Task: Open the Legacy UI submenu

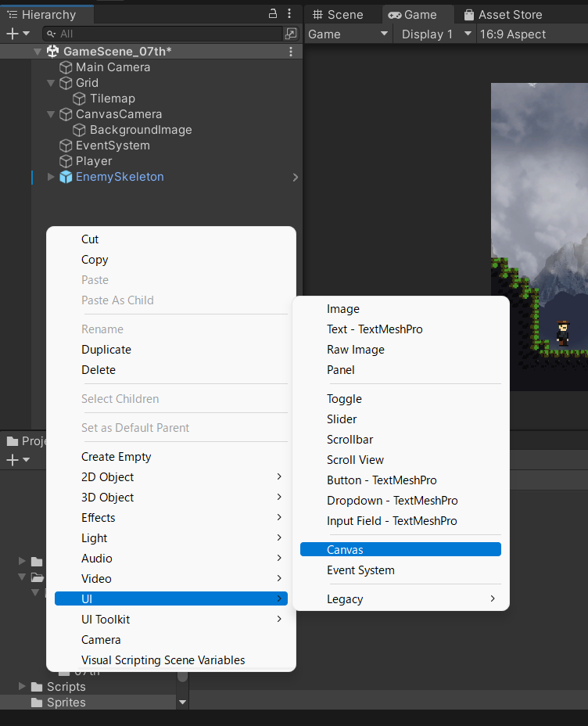Action: (400, 599)
